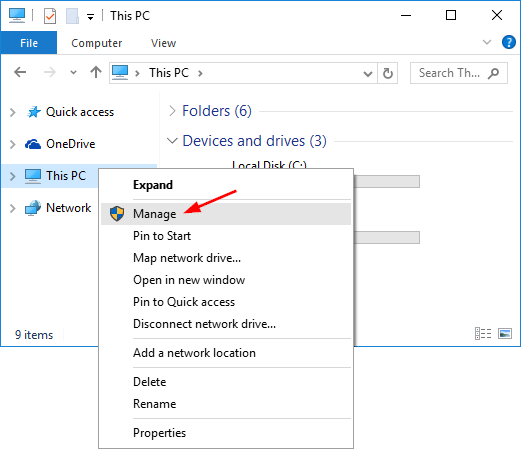Choose Manage in the context menu

click(x=226, y=214)
